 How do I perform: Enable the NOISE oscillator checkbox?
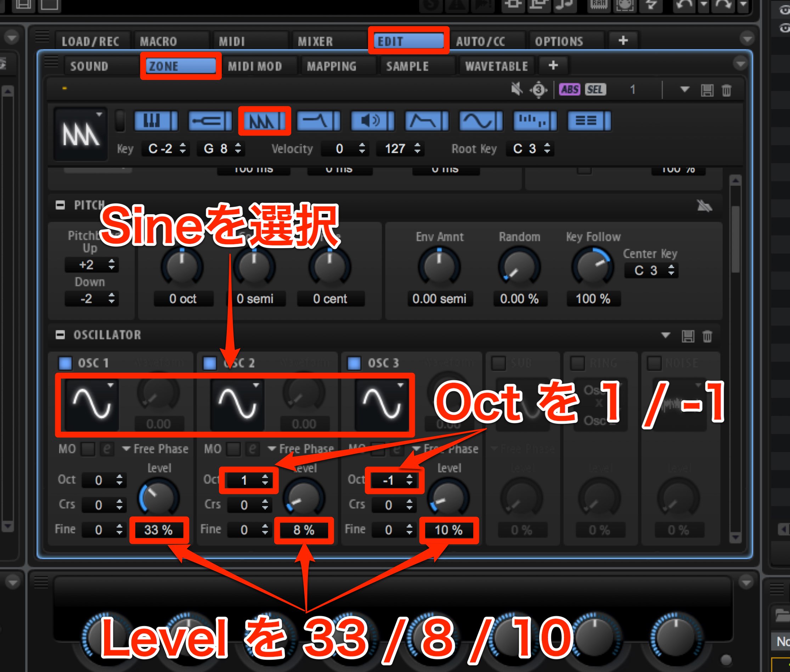[654, 363]
